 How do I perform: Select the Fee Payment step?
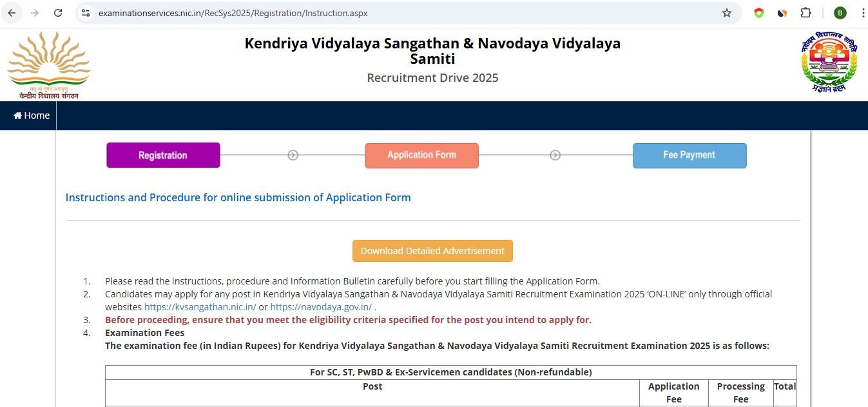pyautogui.click(x=690, y=155)
